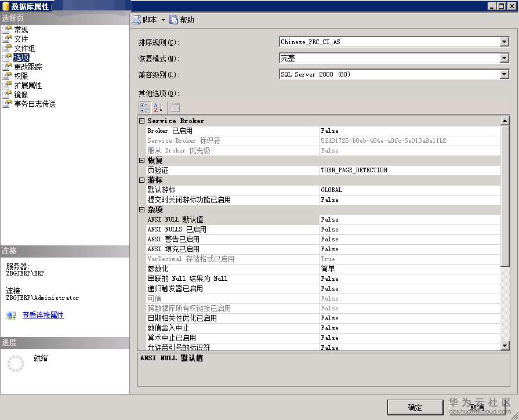Select ANSI 填充已启用 row
Image resolution: width=519 pixels, height=420 pixels.
323,249
